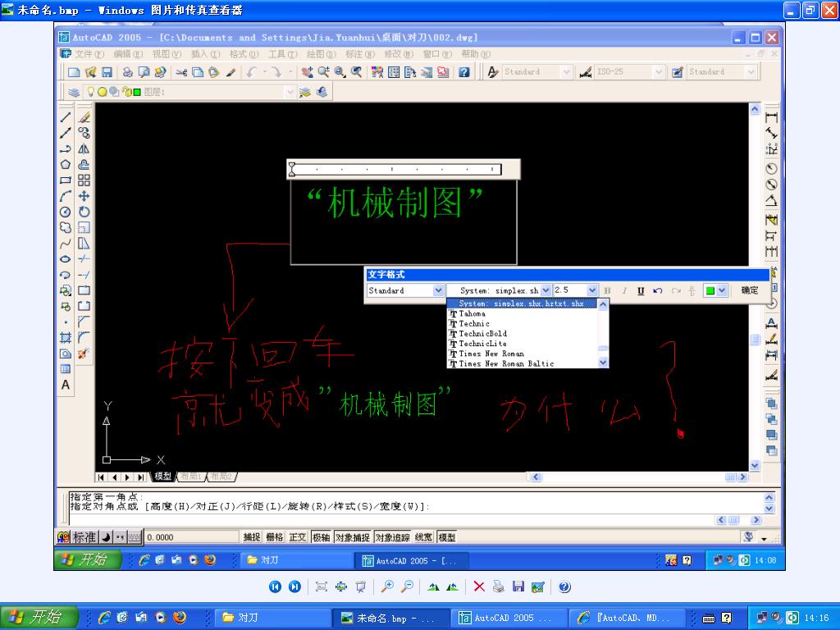The height and width of the screenshot is (630, 840).
Task: Select AutoCAD Move tool
Action: (84, 196)
